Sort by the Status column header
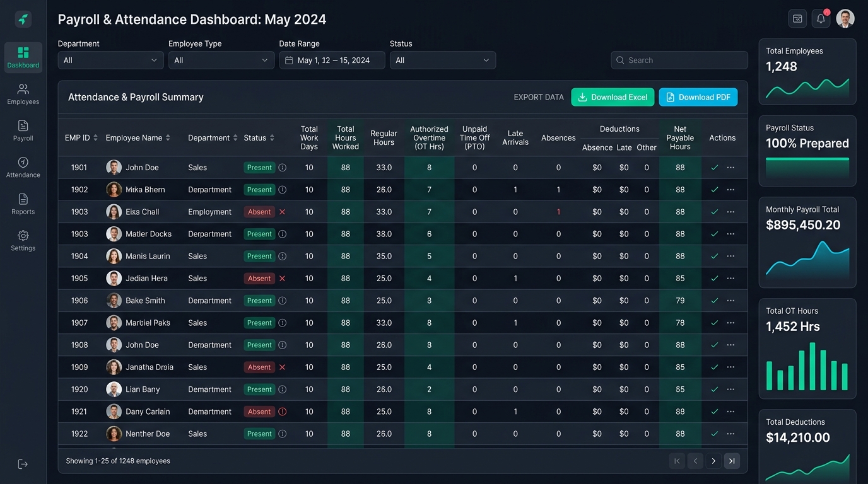Screen dimensions: 868x484 click(x=259, y=138)
